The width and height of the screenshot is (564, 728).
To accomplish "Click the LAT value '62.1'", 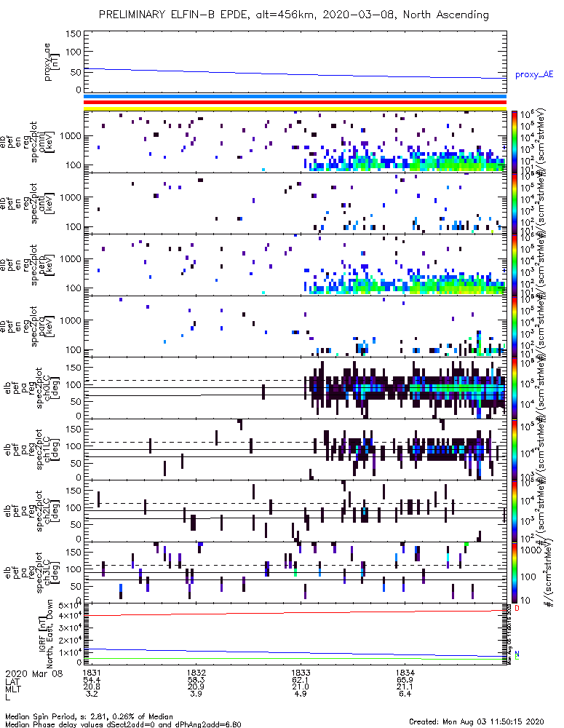I will click(x=301, y=680).
